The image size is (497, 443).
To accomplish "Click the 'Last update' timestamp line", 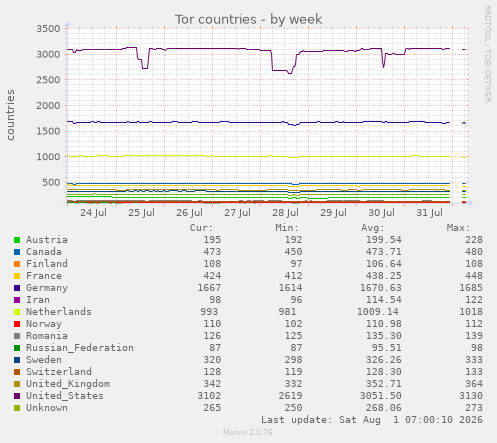I will (x=372, y=420).
